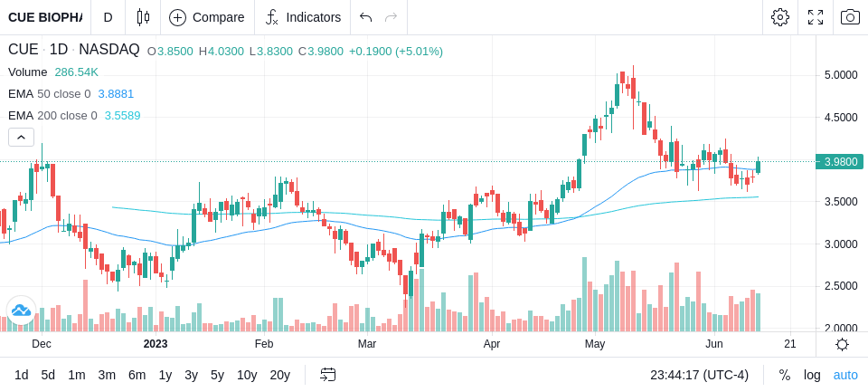The image size is (868, 392).
Task: Click the Volume value 286.54K
Action: (76, 72)
